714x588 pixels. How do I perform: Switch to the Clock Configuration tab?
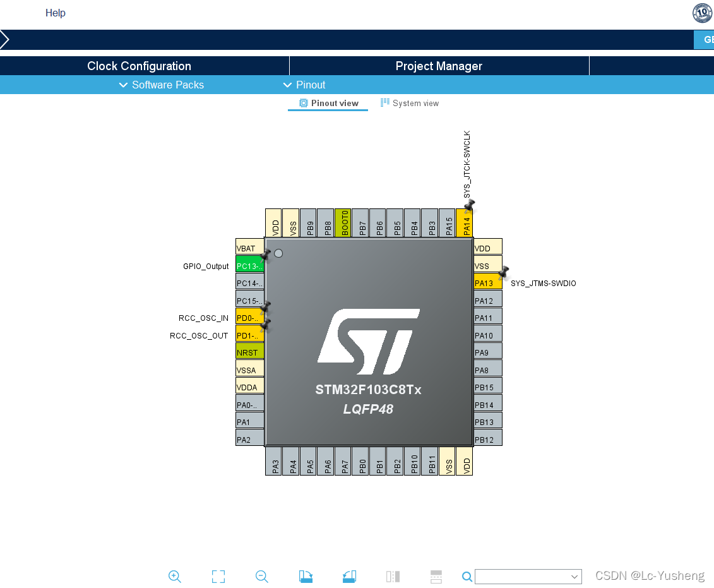pyautogui.click(x=138, y=66)
